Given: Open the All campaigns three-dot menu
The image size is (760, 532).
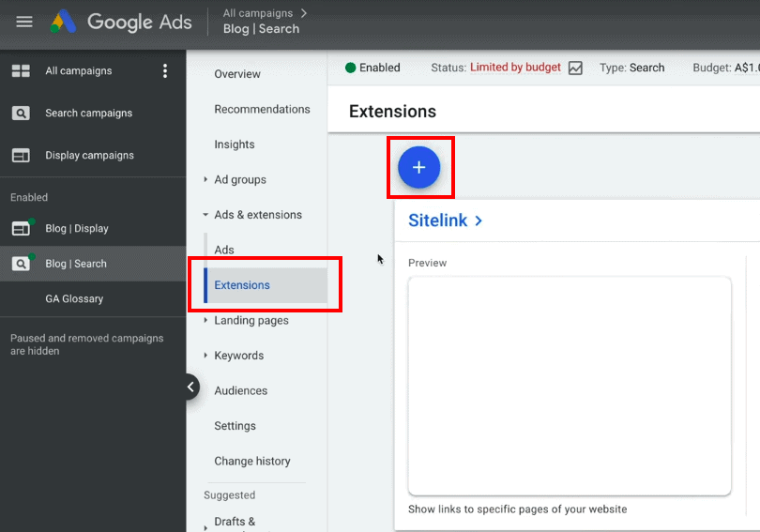Looking at the screenshot, I should tap(165, 70).
